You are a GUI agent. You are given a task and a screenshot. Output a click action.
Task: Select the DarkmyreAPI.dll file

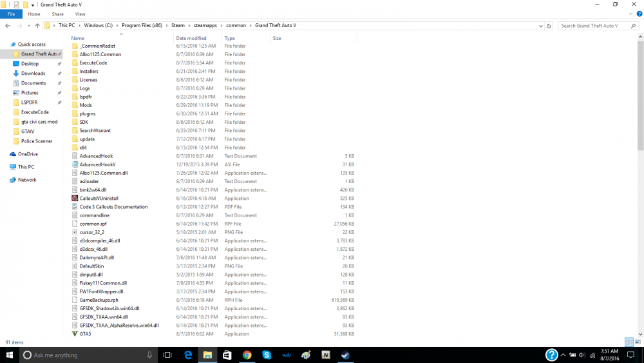[x=97, y=258]
